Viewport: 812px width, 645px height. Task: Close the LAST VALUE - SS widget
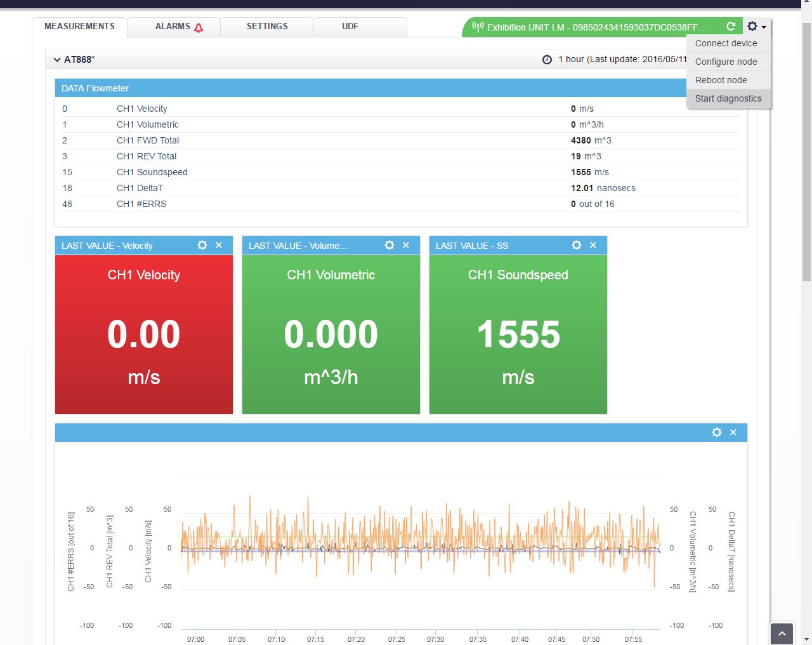593,245
